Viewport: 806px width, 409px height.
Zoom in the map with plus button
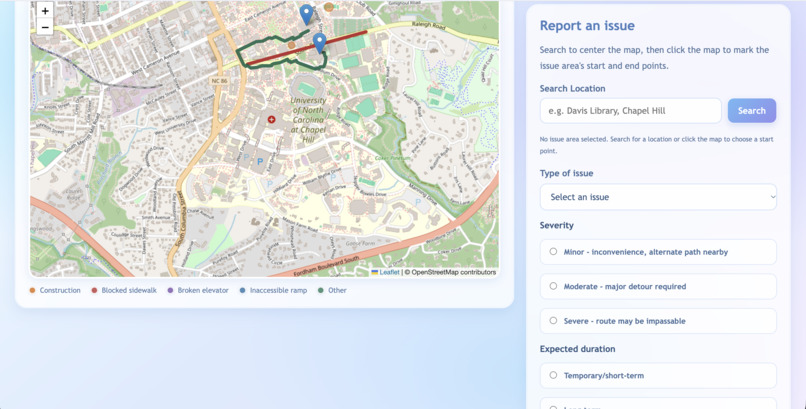click(x=45, y=10)
